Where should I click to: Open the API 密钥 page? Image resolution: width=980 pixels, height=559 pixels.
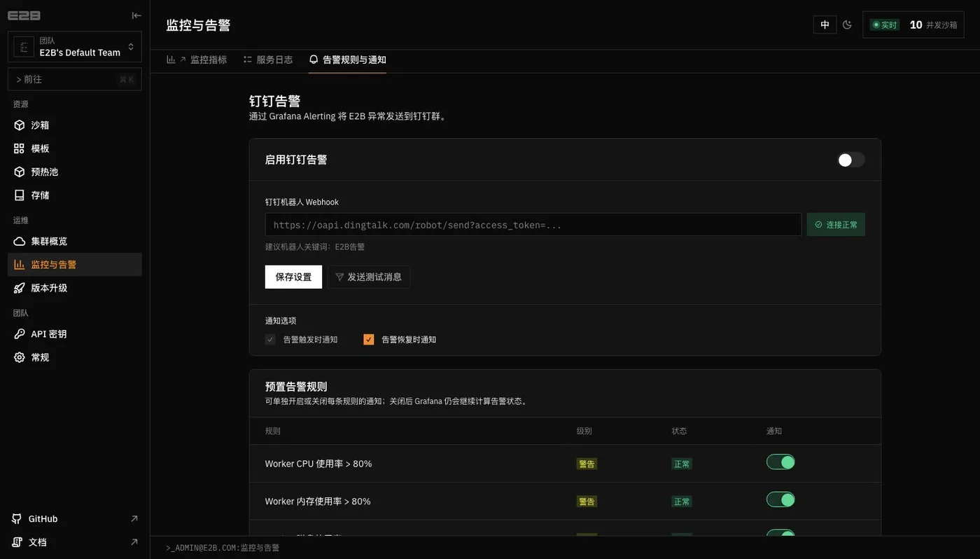click(75, 334)
